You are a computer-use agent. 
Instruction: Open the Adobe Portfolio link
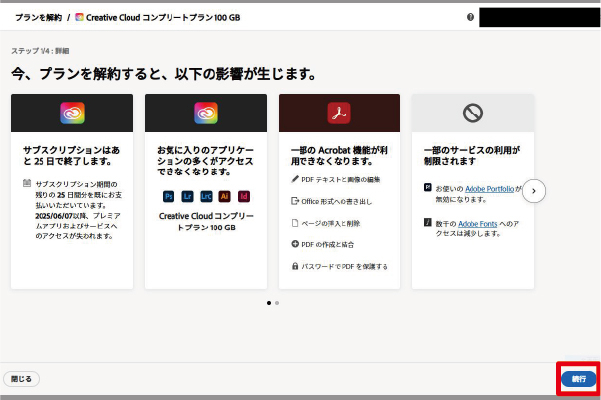[x=489, y=189]
